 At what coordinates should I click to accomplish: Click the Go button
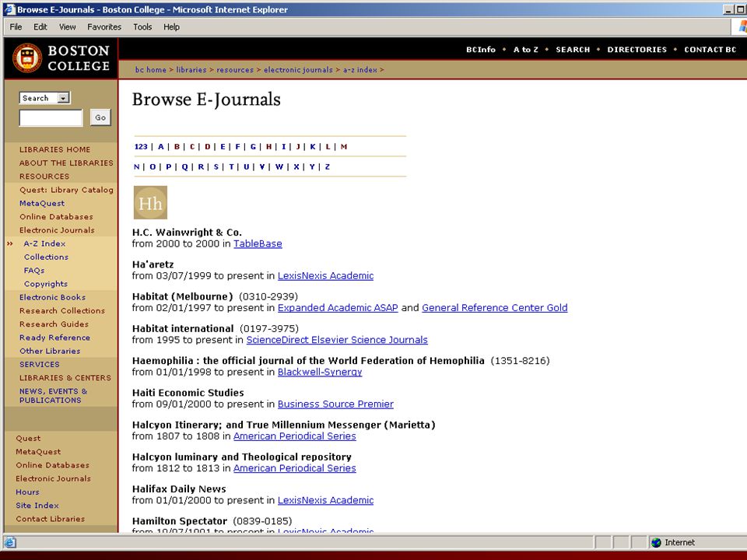click(x=100, y=117)
